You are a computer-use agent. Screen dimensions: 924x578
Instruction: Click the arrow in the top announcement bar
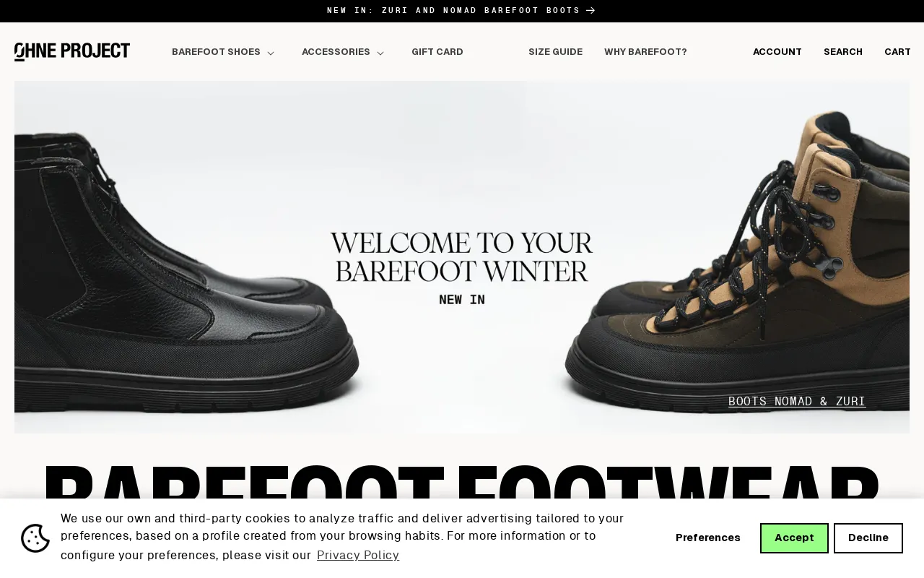point(590,11)
